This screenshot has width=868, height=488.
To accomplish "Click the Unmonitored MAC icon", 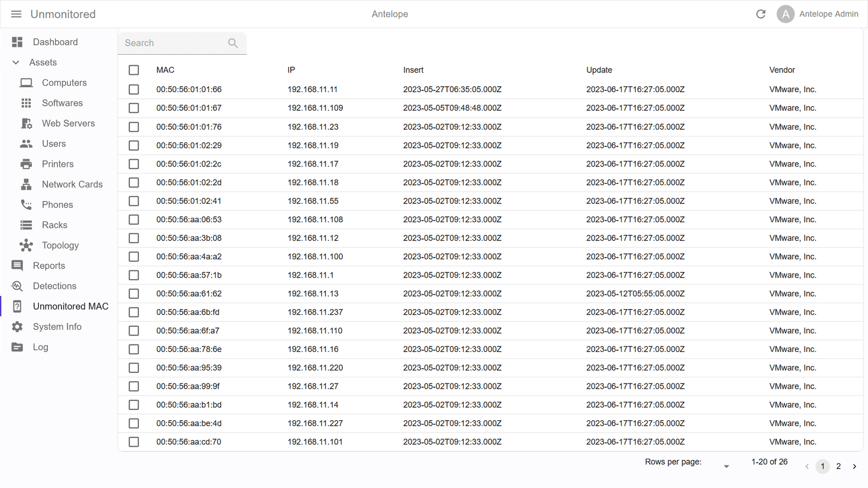I will click(17, 306).
